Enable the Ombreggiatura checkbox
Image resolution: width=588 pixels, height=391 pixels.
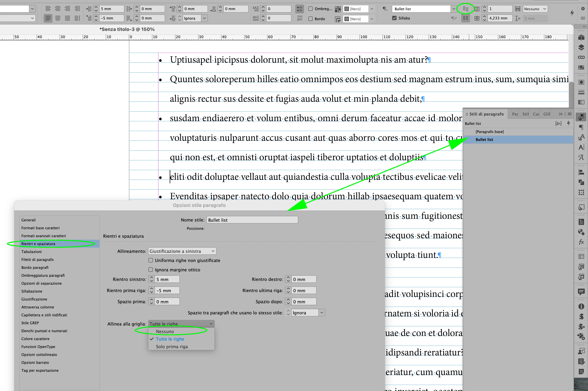310,9
